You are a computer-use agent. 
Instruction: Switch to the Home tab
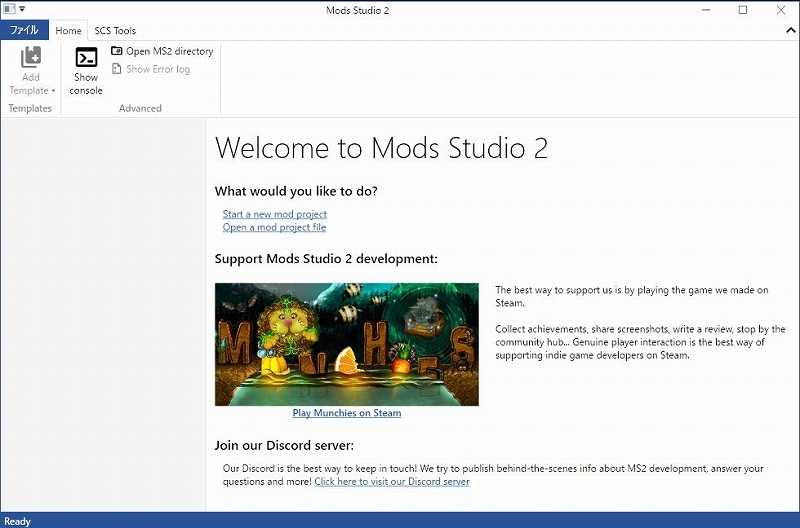pyautogui.click(x=68, y=31)
